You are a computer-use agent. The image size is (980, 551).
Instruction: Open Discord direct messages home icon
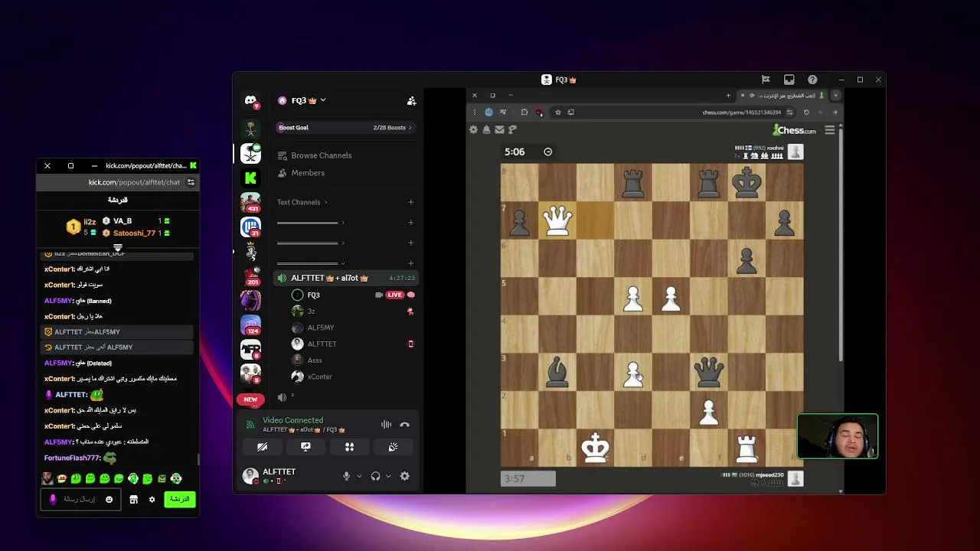coord(250,100)
